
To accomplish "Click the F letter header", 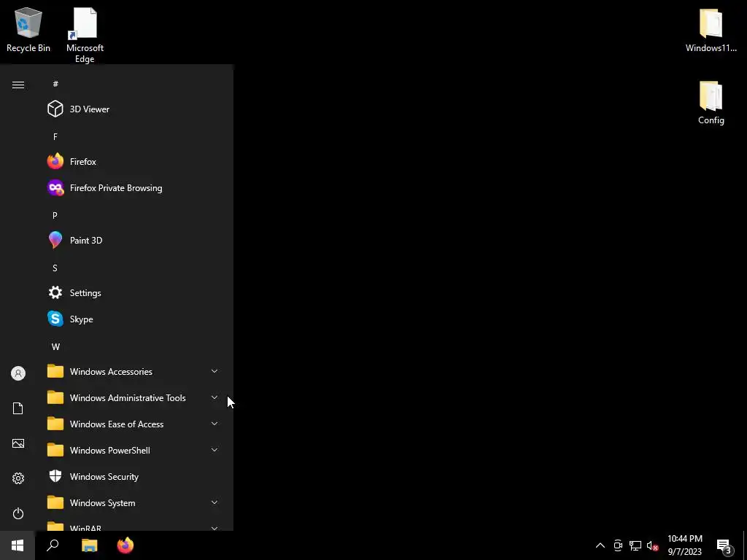I will pos(55,136).
